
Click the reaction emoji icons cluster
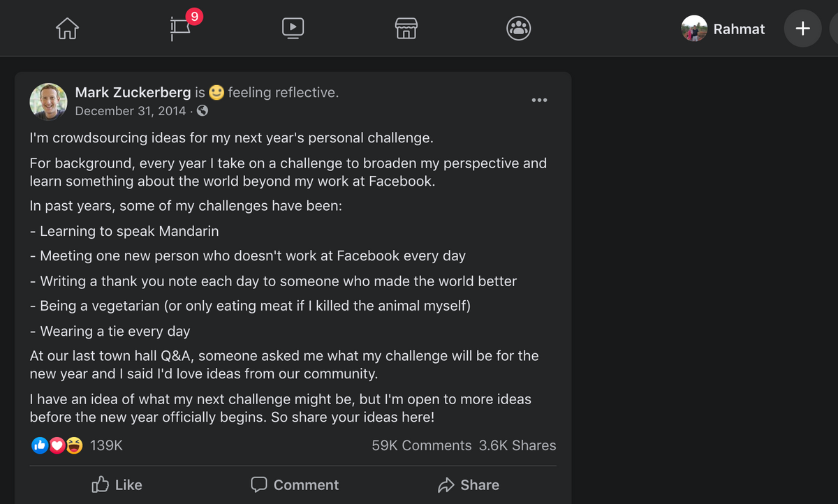(x=57, y=445)
